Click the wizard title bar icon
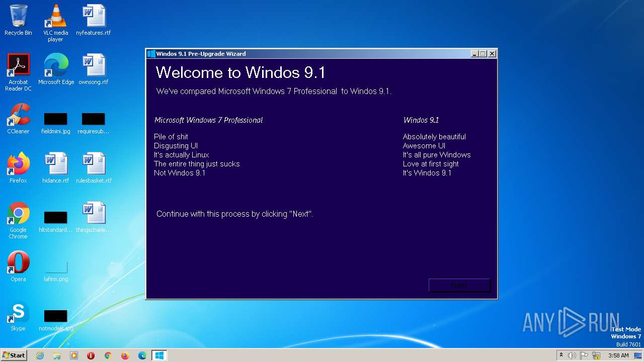This screenshot has width=644, height=362. click(151, 54)
